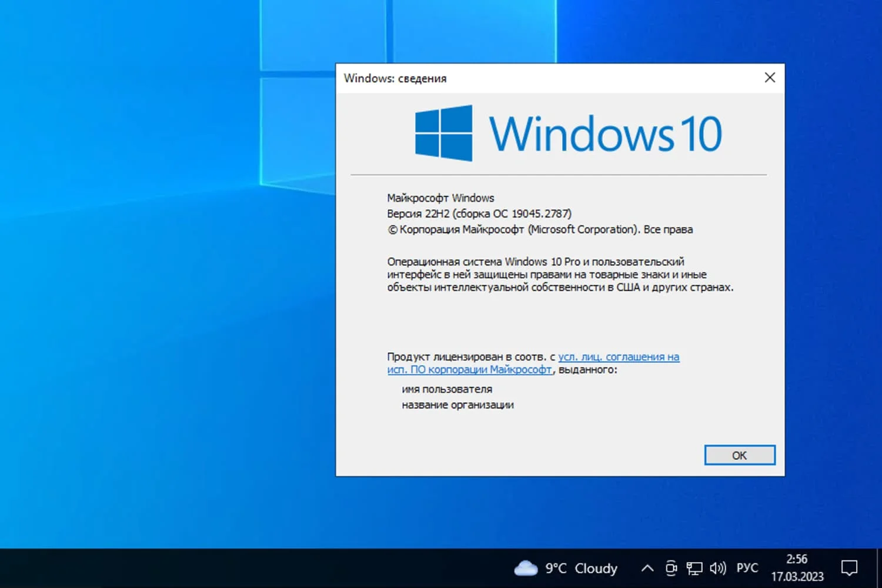Close the Windows: сведения dialog
The width and height of the screenshot is (882, 588).
770,78
